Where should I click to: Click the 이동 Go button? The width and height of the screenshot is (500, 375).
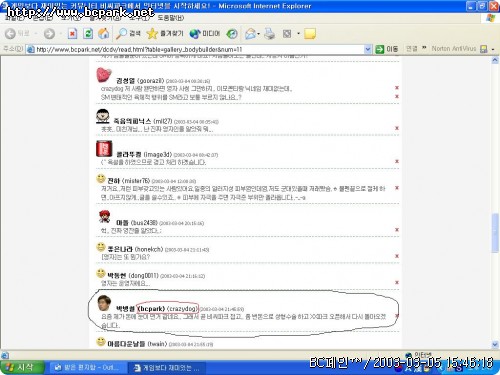tap(387, 49)
